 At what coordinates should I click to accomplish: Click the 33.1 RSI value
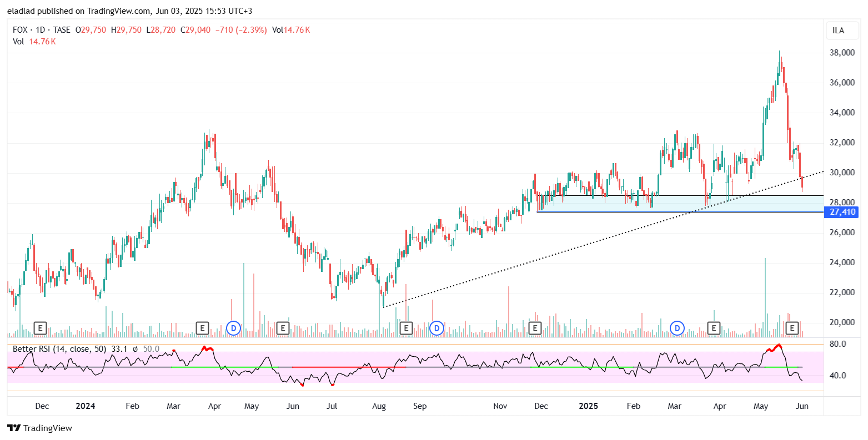[119, 349]
